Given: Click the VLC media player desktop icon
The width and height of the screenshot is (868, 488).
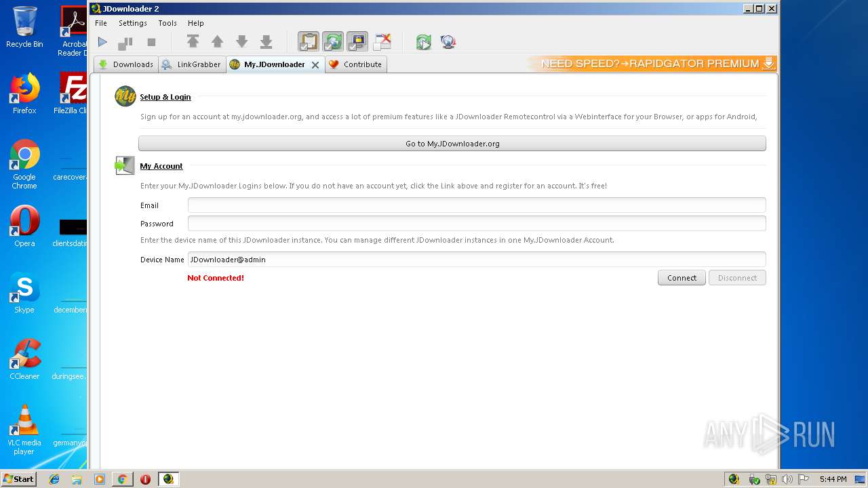Looking at the screenshot, I should coord(24,430).
